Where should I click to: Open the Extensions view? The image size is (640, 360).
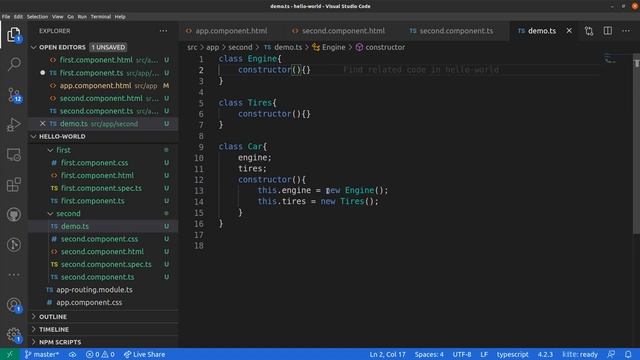click(x=14, y=184)
